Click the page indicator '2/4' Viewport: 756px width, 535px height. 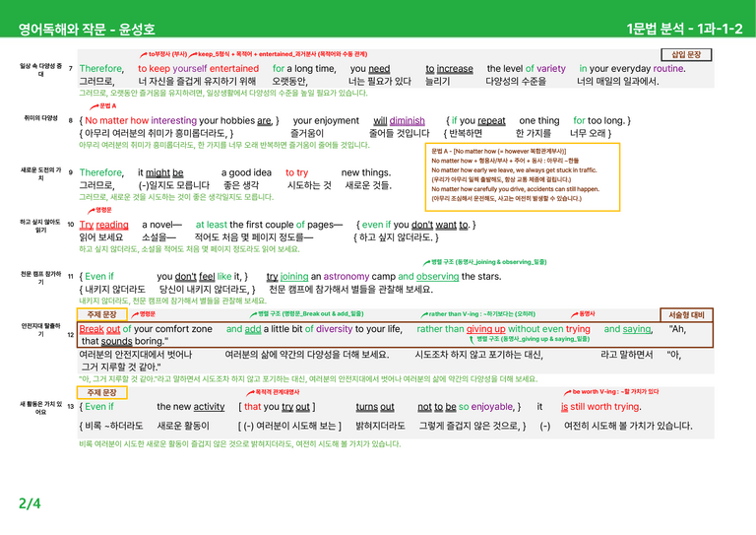[x=30, y=503]
